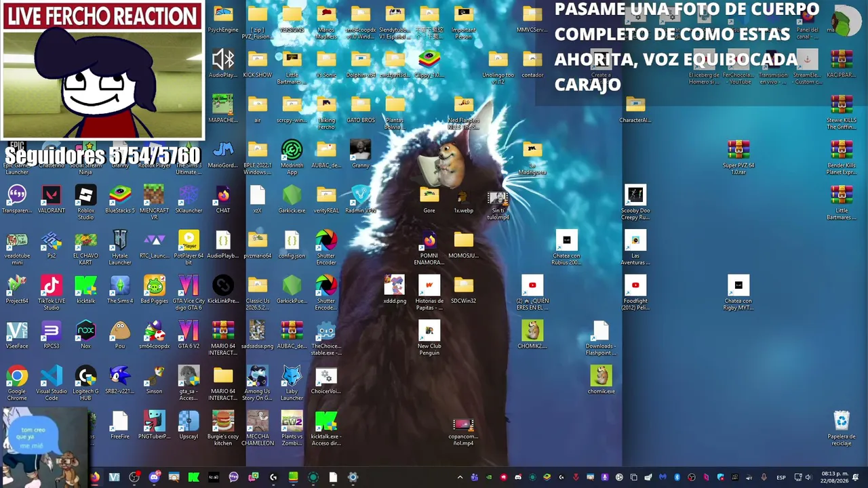Select the Upscayl desktop shortcut

(x=189, y=426)
